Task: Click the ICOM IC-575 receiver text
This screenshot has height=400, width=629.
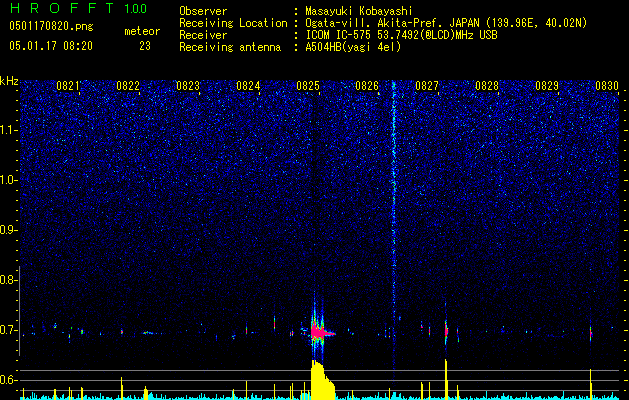Action: pyautogui.click(x=401, y=35)
